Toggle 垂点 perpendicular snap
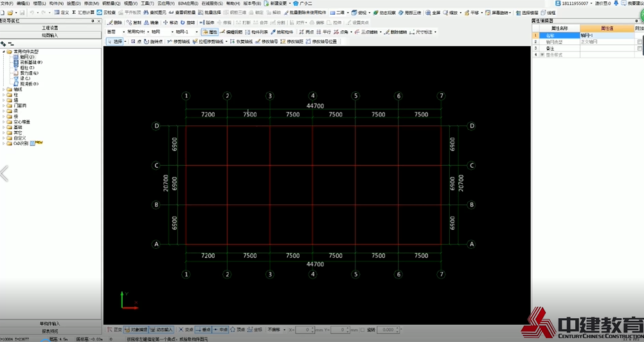 [x=203, y=330]
